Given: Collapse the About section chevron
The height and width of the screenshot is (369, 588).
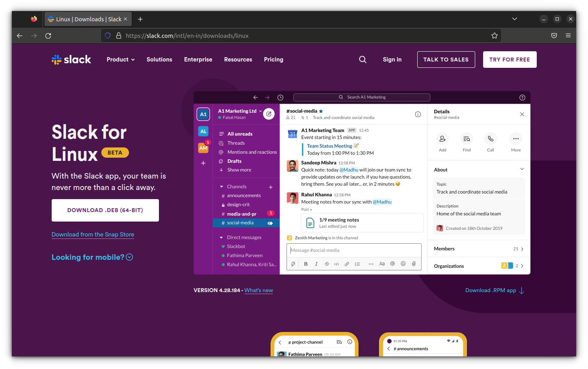Looking at the screenshot, I should tap(522, 169).
